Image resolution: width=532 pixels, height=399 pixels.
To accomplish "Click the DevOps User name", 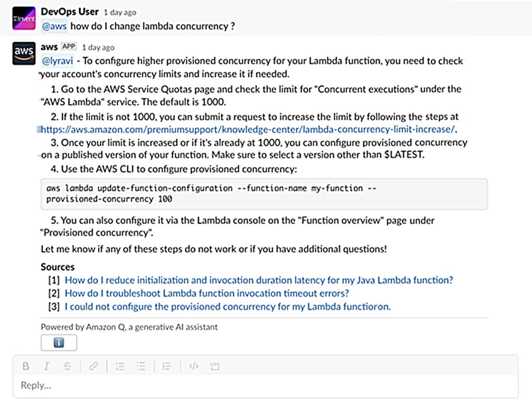I will pos(70,12).
